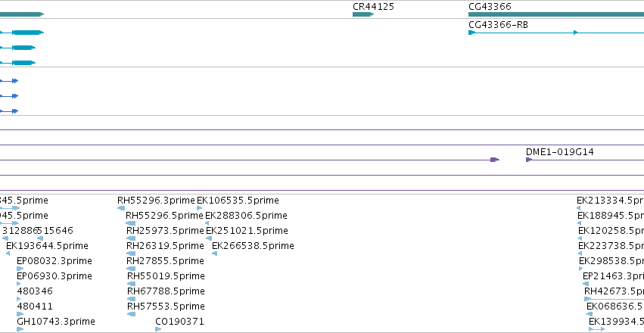Viewport: 644px width, 333px height.
Task: Select the EK139934 spliced EST glyph
Action: tap(597, 329)
